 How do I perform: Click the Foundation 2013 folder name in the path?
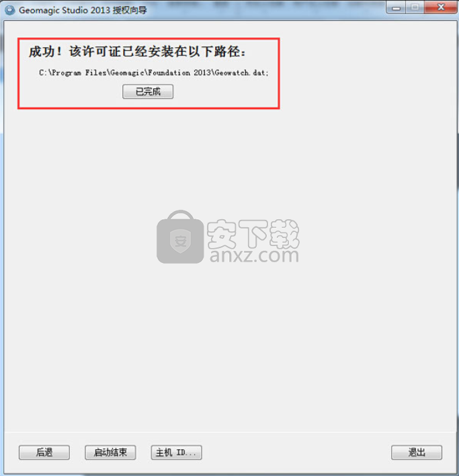[x=179, y=73]
